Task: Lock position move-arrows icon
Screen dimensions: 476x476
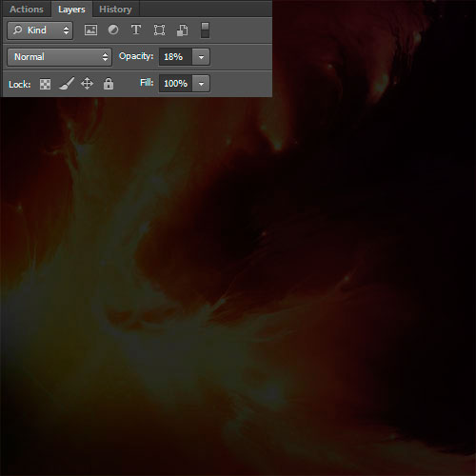Action: [87, 84]
